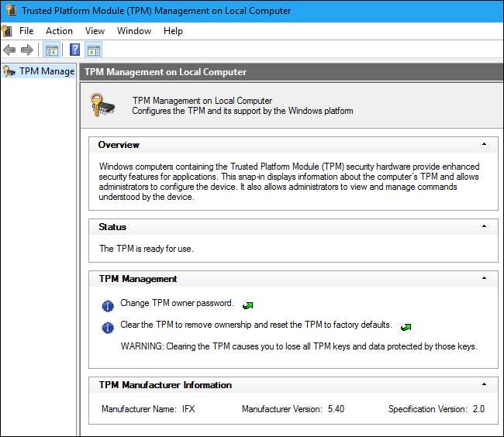Screen dimensions: 504x437
Task: Click info icon next to Change TPM owner password
Action: [108, 305]
